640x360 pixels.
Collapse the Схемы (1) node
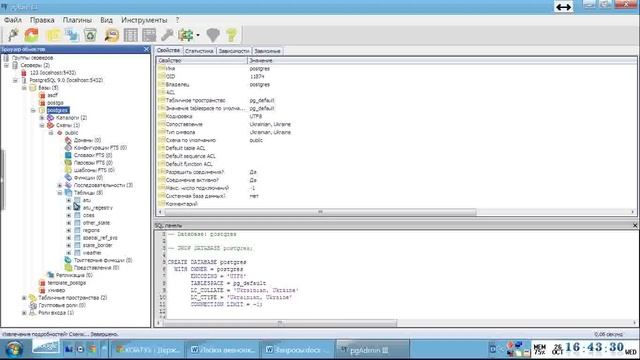[42, 125]
